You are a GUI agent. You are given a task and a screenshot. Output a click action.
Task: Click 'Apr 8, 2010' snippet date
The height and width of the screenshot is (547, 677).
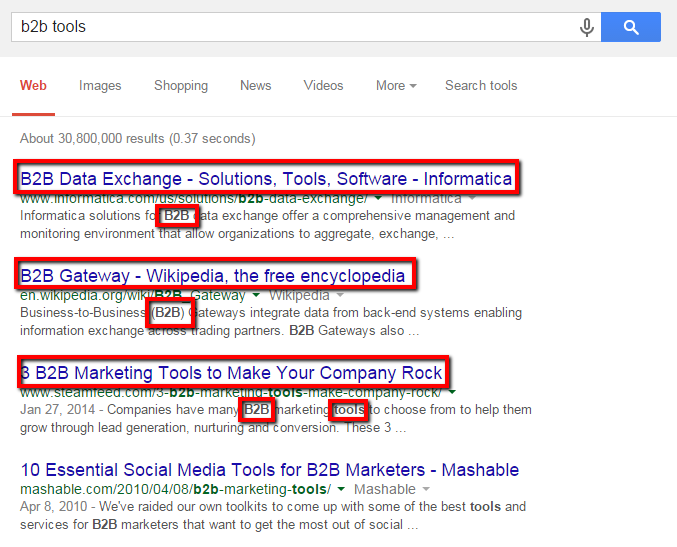pyautogui.click(x=54, y=506)
